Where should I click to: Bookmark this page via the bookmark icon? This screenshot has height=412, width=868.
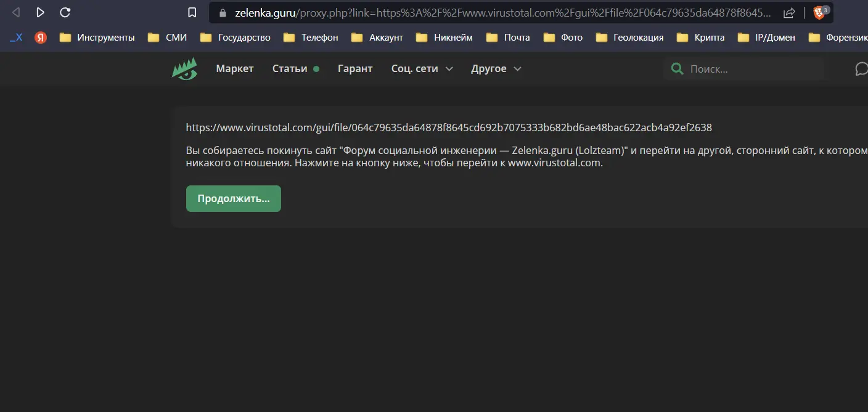(x=192, y=12)
